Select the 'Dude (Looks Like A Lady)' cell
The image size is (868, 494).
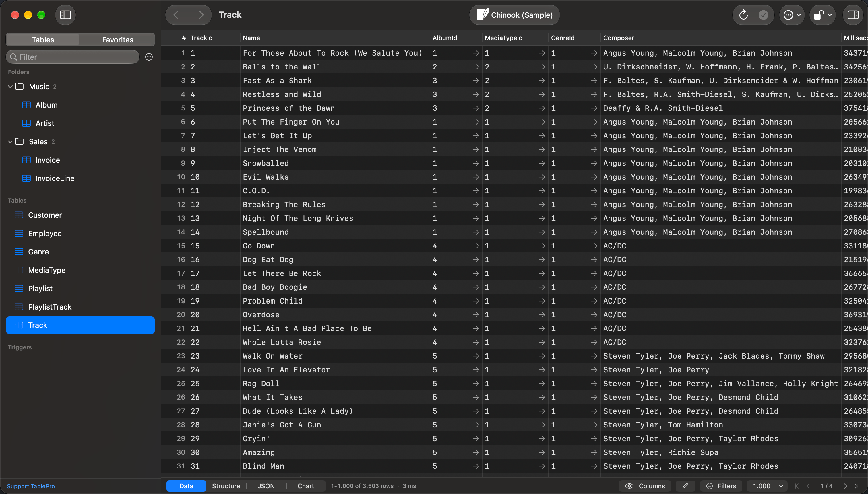point(335,411)
